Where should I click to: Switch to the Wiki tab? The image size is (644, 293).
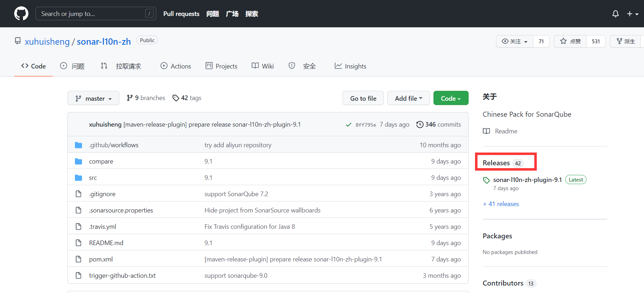point(263,66)
